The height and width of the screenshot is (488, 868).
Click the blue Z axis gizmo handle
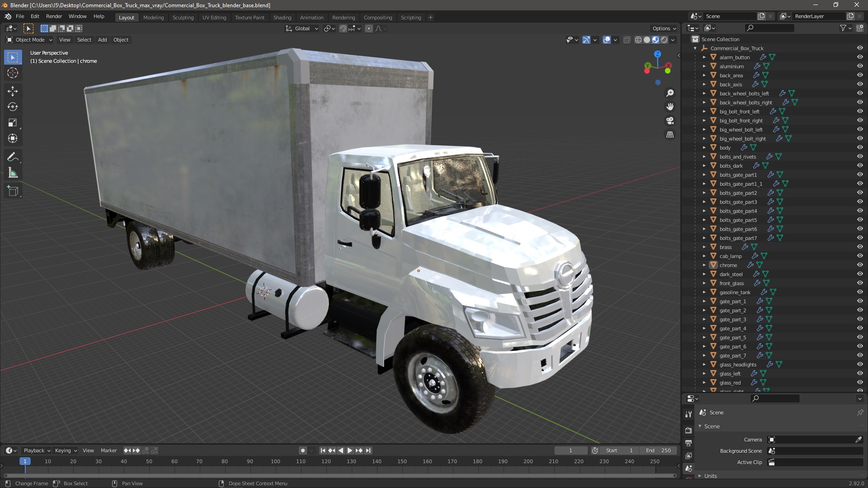tap(658, 54)
